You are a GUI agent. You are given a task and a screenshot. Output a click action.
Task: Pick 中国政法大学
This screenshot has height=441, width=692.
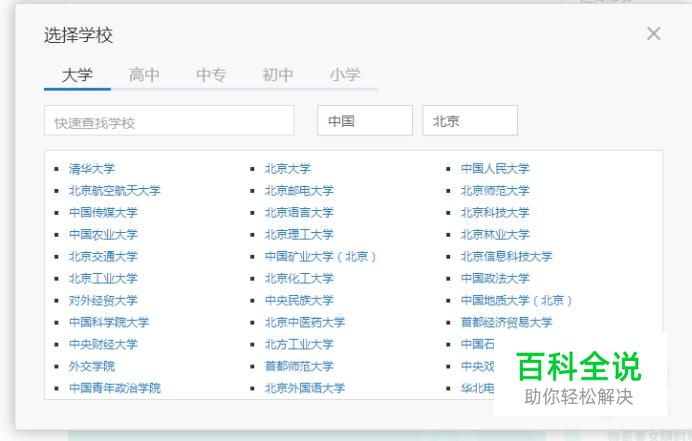[495, 279]
